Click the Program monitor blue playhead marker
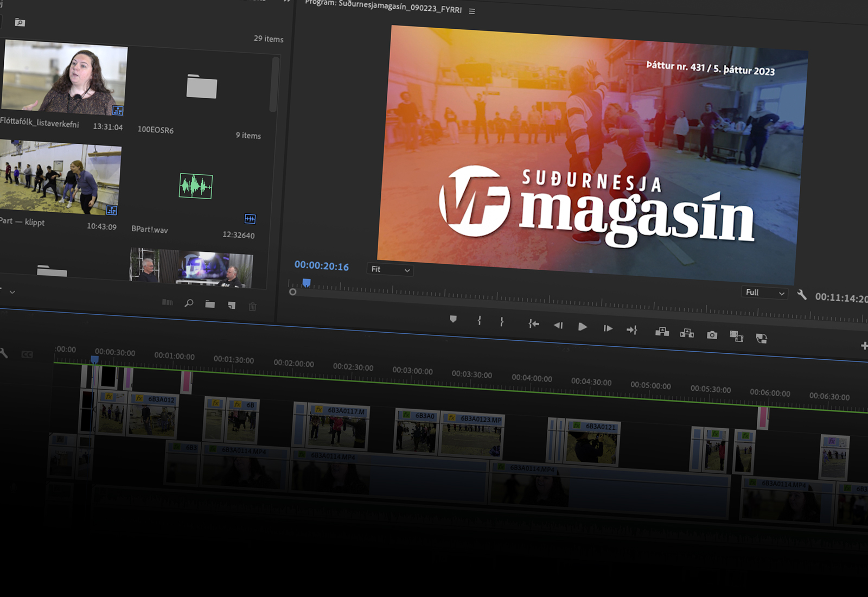Viewport: 868px width, 597px height. click(307, 283)
